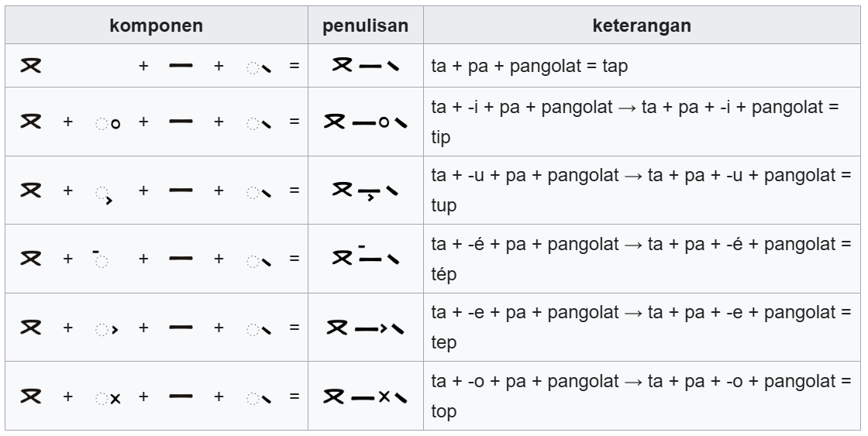
Task: Click the text "ta + pa + pangolat = tap"
Action: [x=529, y=66]
